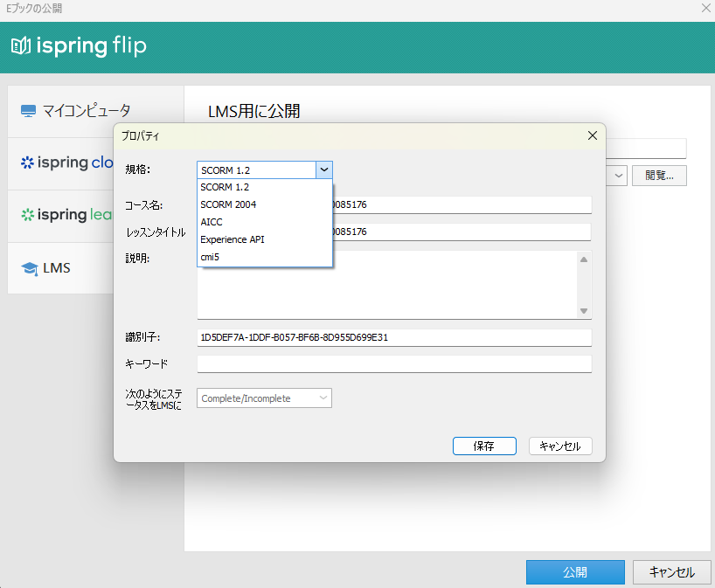715x588 pixels.
Task: Click the description scrollbar down arrow
Action: click(x=584, y=311)
